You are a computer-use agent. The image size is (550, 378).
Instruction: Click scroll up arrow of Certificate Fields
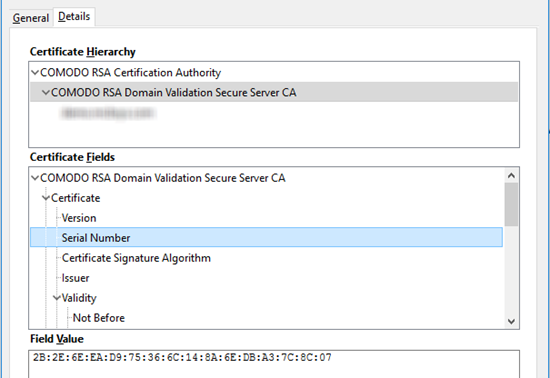tap(511, 175)
